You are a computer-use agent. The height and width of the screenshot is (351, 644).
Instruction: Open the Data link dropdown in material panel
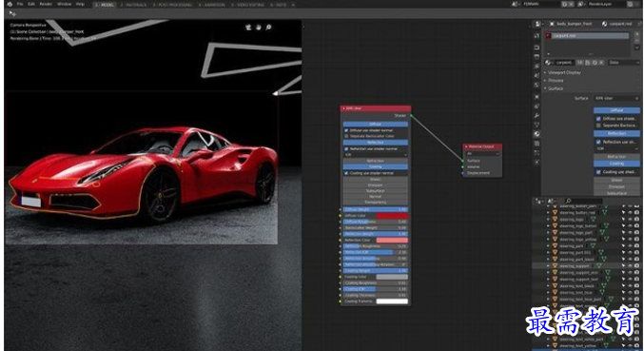click(x=624, y=63)
